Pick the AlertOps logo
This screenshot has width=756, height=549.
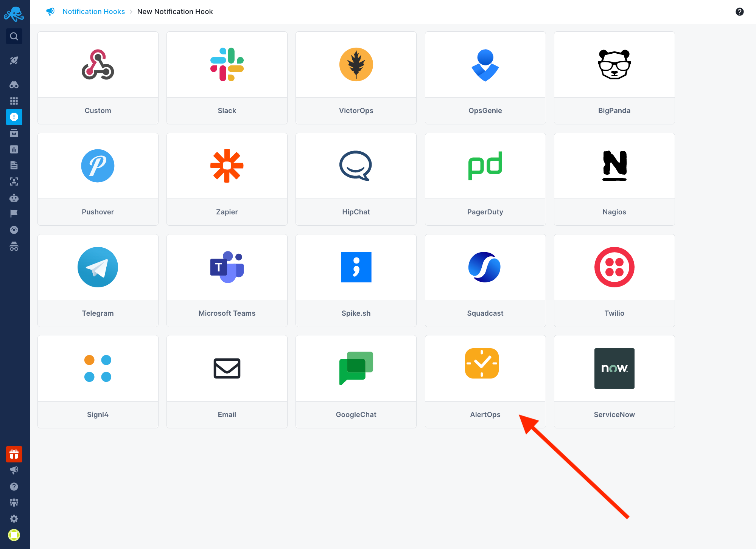(482, 363)
